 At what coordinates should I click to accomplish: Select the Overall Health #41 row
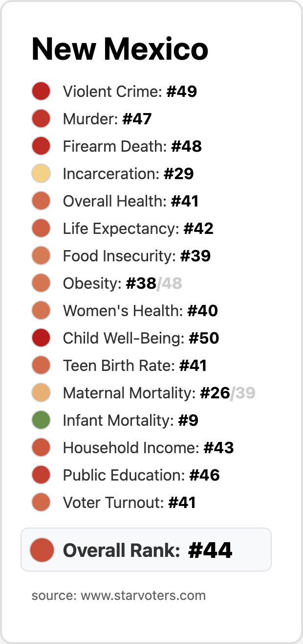click(130, 201)
